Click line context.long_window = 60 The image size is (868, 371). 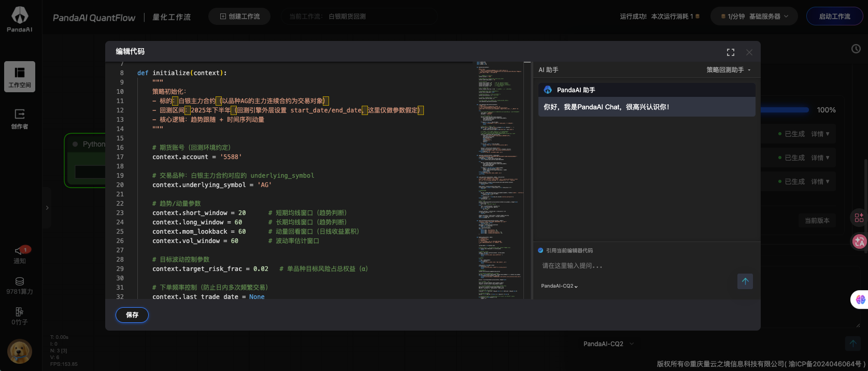[197, 222]
